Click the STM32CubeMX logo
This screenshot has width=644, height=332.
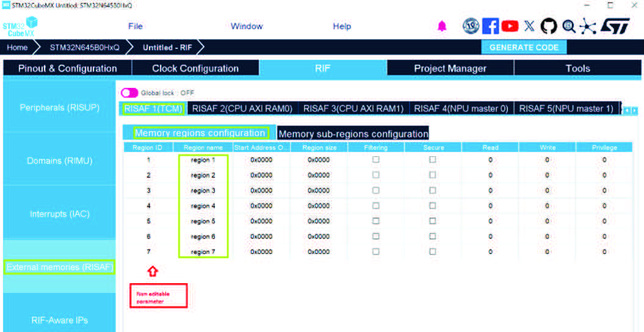point(20,27)
